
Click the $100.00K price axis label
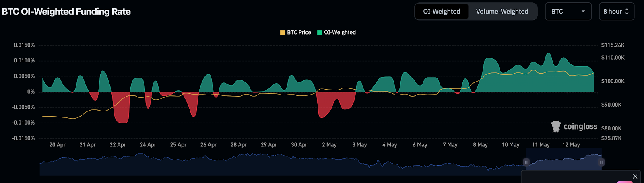[x=613, y=81]
